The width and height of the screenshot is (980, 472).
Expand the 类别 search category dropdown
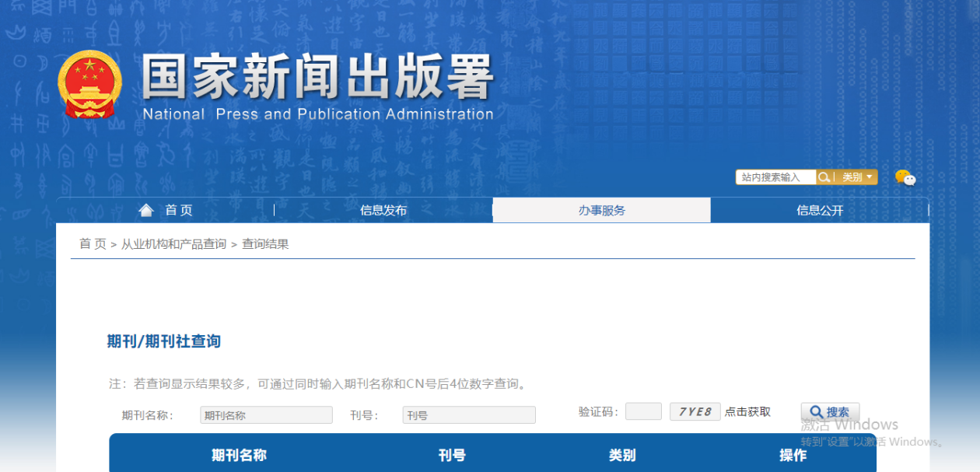tap(856, 177)
